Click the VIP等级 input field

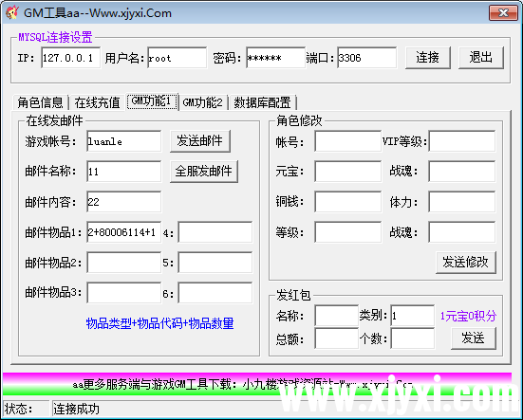coord(462,141)
